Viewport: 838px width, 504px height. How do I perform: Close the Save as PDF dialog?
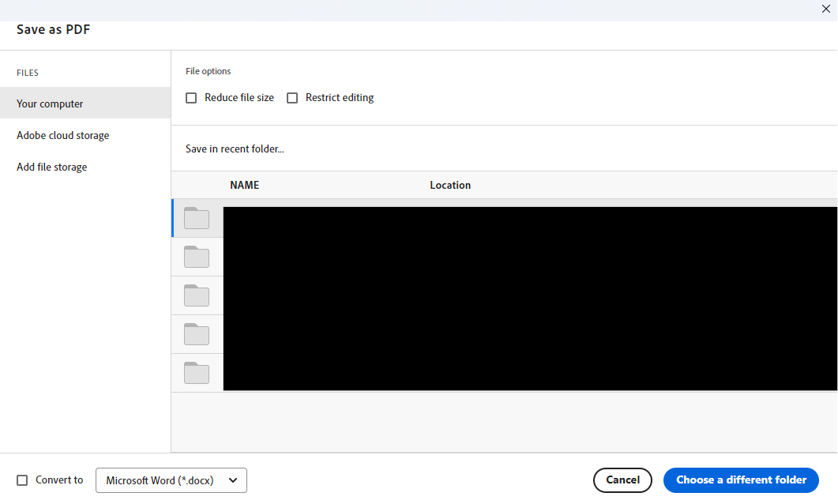(x=826, y=9)
